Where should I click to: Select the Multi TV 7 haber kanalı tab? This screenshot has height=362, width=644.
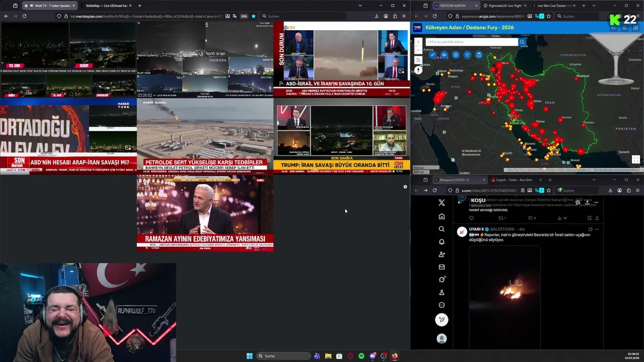point(49,6)
